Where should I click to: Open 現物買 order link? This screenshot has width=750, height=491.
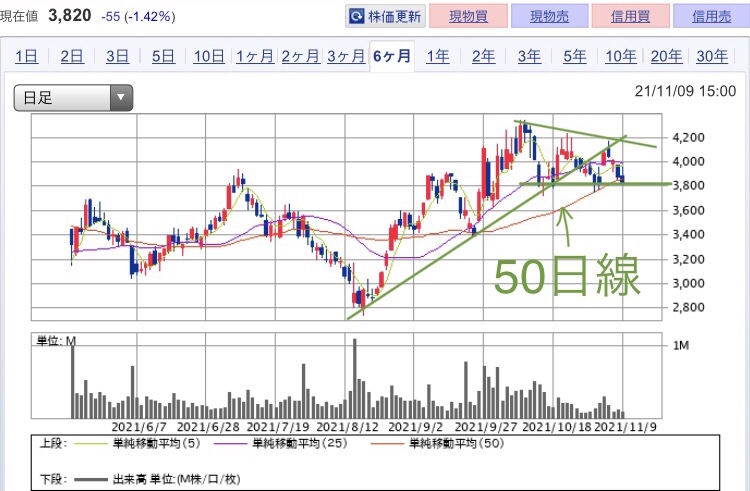click(x=468, y=17)
